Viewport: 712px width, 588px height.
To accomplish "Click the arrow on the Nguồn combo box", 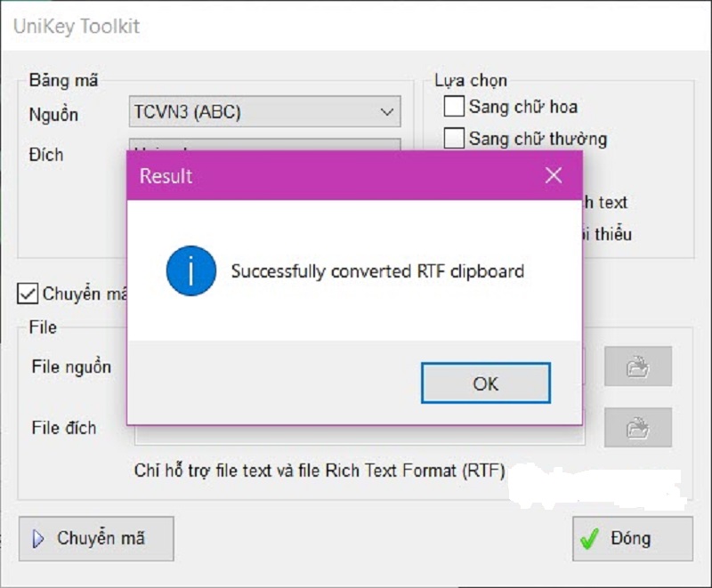I will tap(386, 112).
